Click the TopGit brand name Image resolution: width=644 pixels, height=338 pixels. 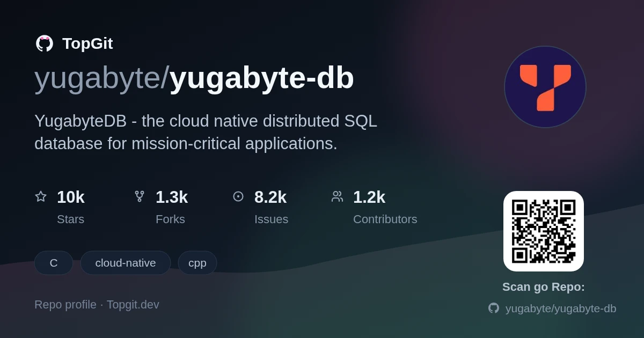(x=87, y=43)
